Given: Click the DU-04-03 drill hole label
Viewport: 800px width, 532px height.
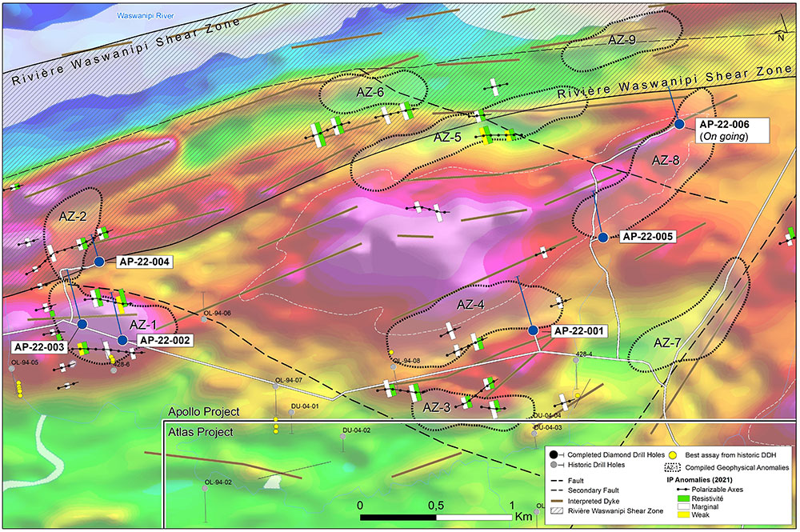Looking at the screenshot, I should point(548,427).
